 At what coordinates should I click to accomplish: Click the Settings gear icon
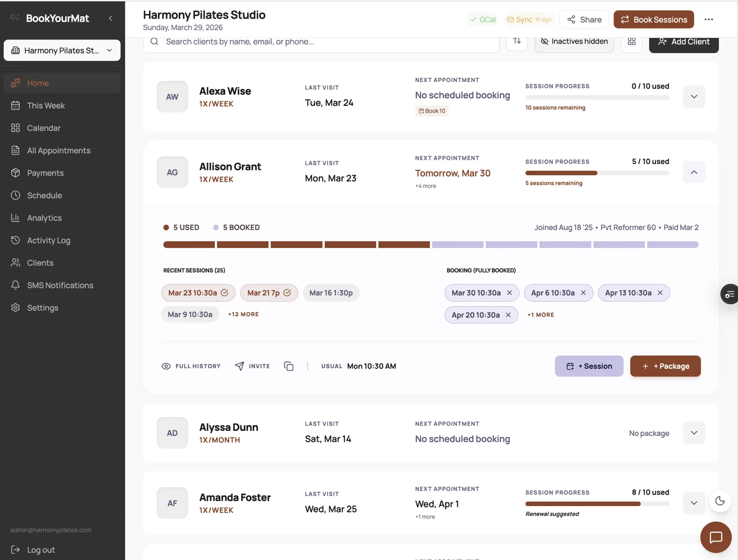click(x=15, y=307)
